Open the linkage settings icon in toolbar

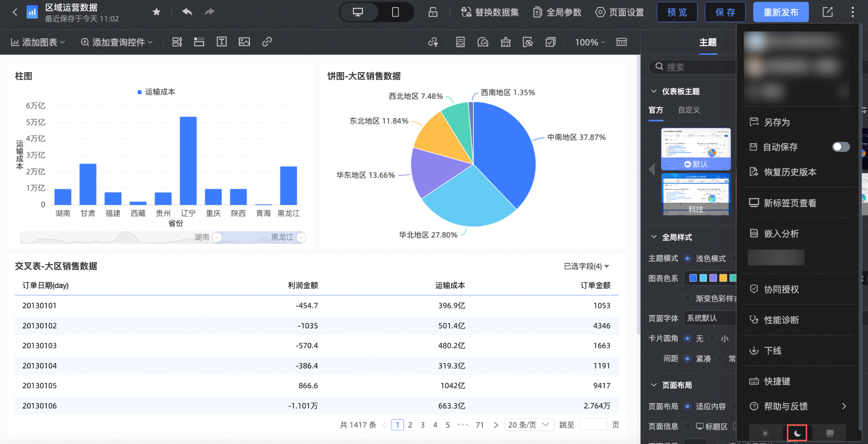433,42
